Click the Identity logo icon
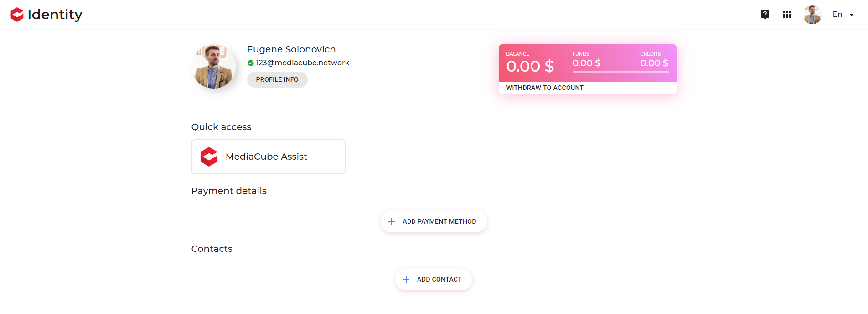Screen dimensions: 868x314 (x=17, y=15)
